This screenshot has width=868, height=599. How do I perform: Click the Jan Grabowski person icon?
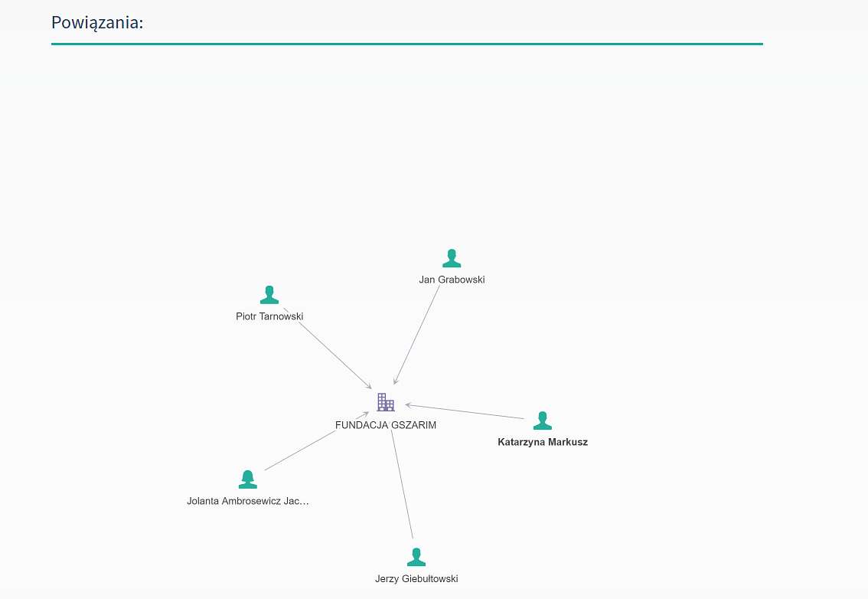pos(452,258)
